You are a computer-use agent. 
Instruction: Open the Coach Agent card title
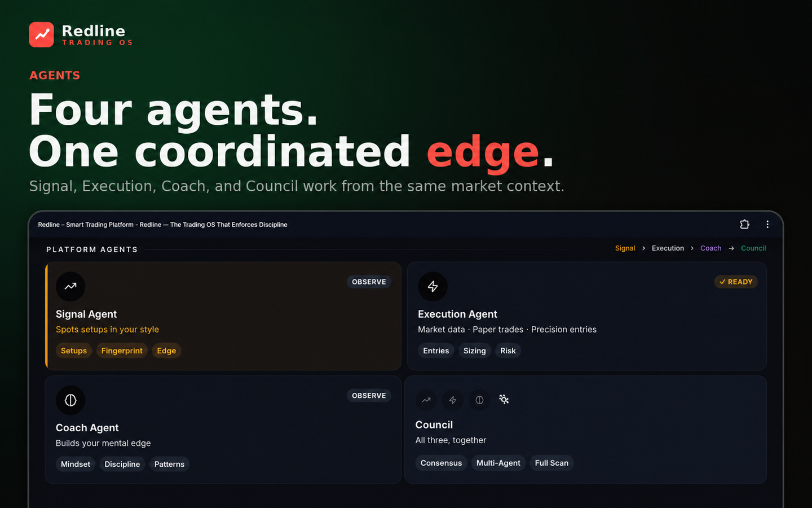(87, 428)
